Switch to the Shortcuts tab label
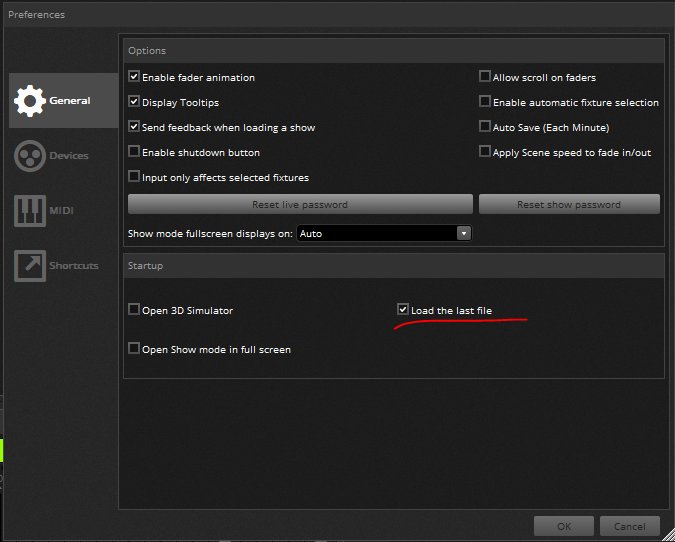 click(74, 266)
